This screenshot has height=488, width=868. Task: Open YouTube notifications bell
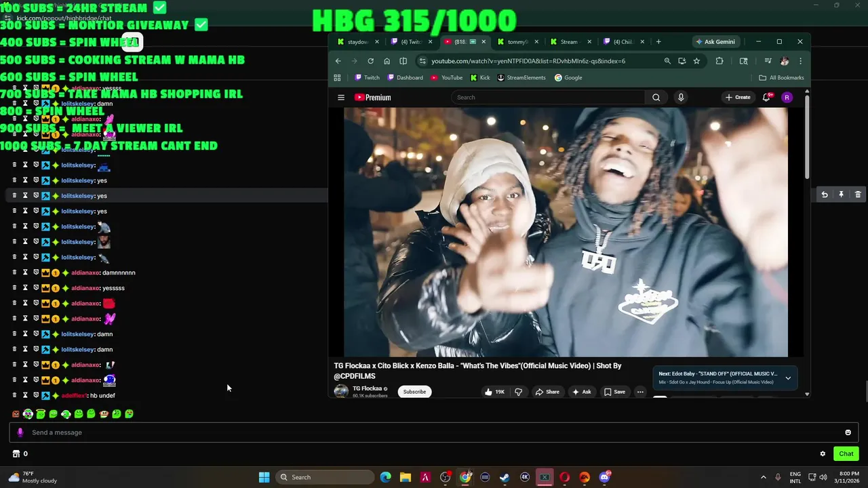(x=767, y=98)
